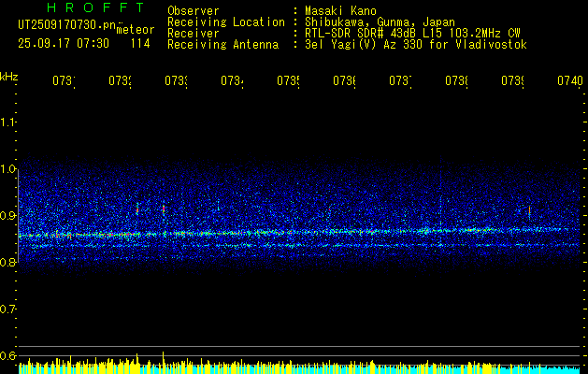This screenshot has width=588, height=374.
Task: Select the observer name Masaki Kano
Action: (x=340, y=11)
